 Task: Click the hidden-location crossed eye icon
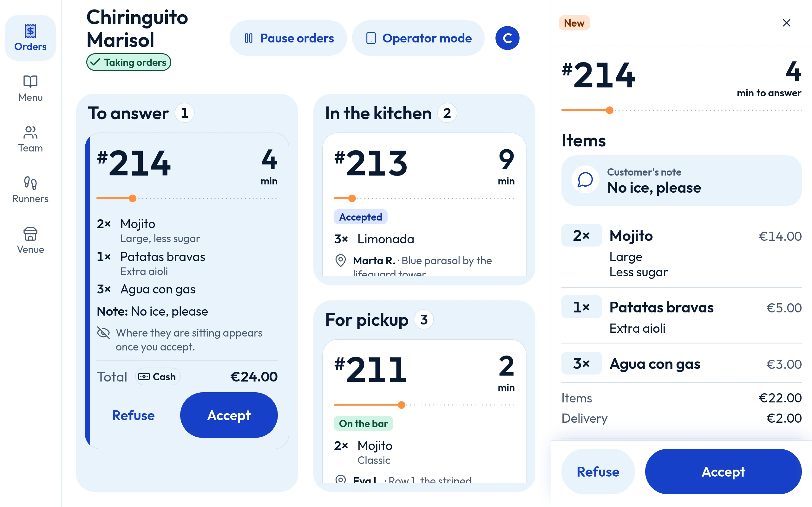click(103, 333)
